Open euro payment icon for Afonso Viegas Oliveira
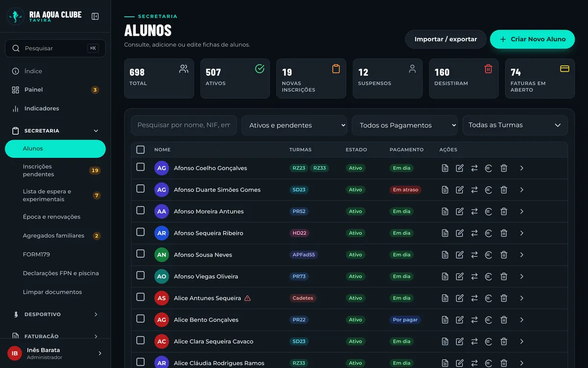This screenshot has height=368, width=588. (x=489, y=276)
